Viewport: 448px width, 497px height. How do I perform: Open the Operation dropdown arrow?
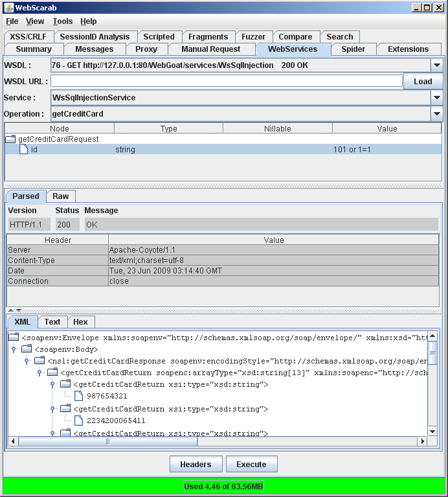(437, 114)
